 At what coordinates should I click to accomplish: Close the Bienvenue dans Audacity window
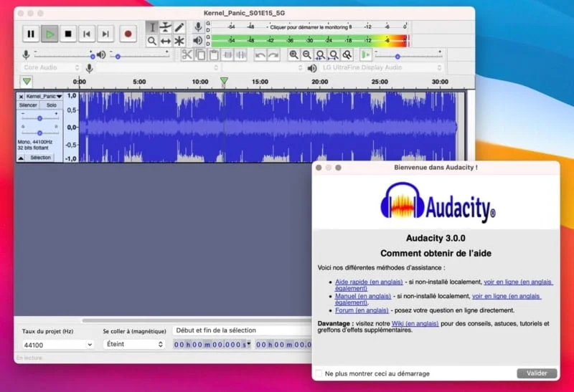(x=319, y=168)
